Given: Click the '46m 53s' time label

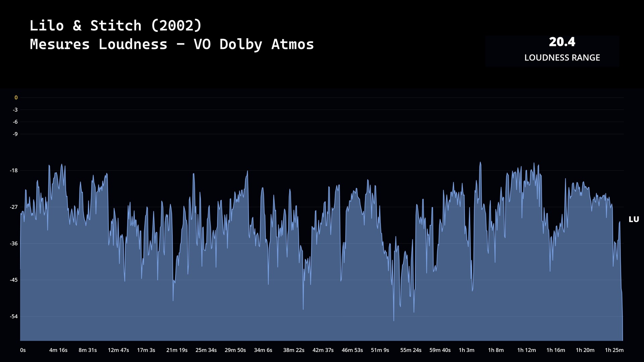Looking at the screenshot, I should point(352,350).
